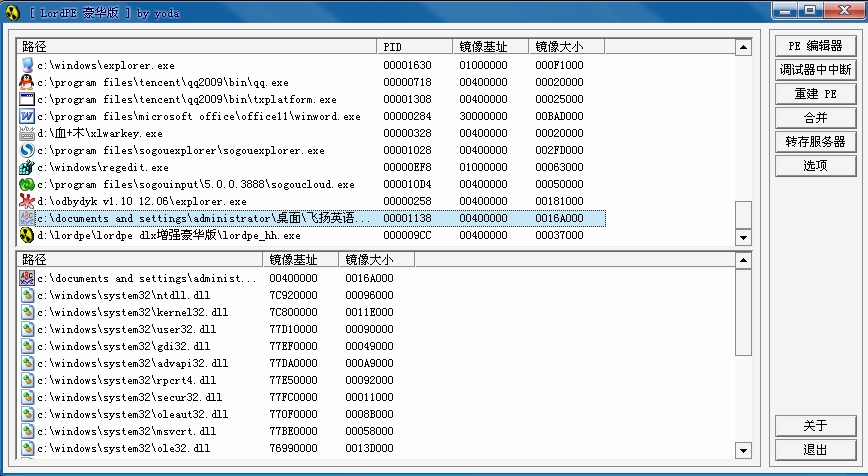Click the rpcrt4.dll module icon

(28, 380)
